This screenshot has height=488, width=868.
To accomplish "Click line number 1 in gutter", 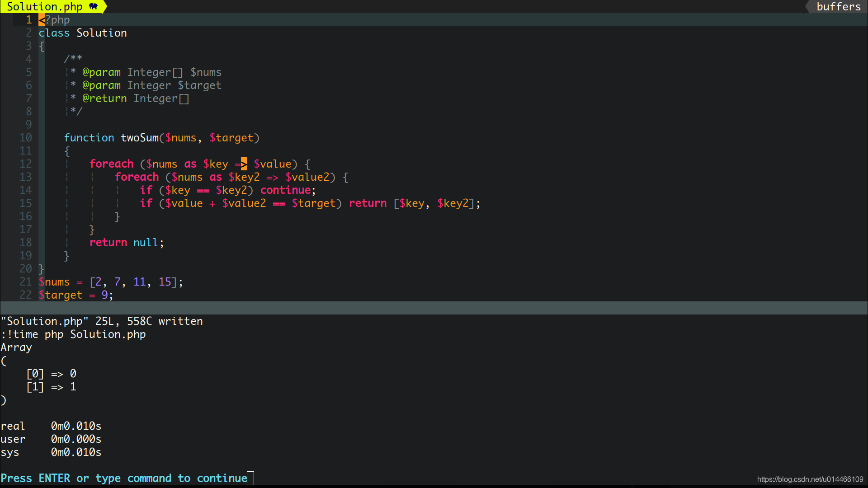I will tap(29, 20).
